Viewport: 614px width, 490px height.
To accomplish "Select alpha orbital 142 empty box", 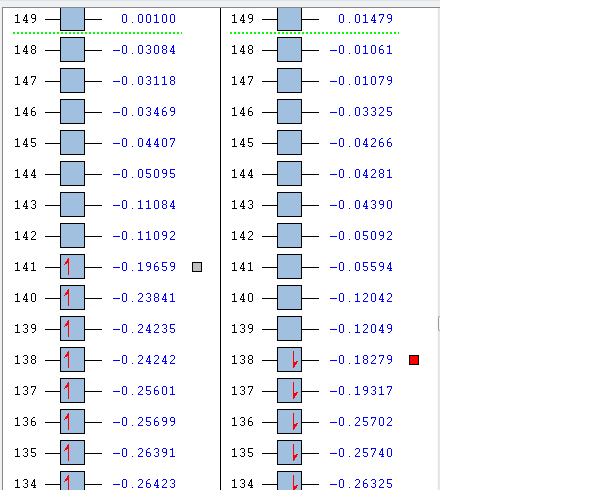I will pos(72,236).
